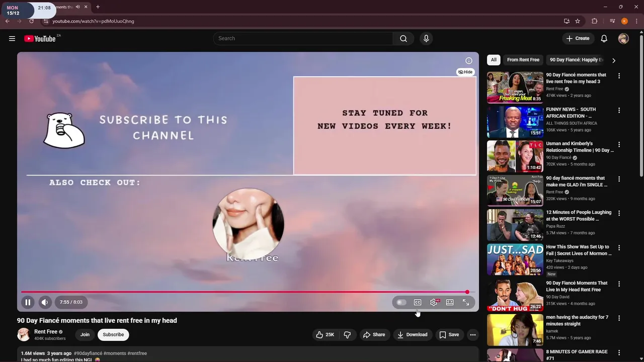The image size is (644, 362).
Task: Open menu for GLAD I'm SINGLE video
Action: [x=619, y=179]
